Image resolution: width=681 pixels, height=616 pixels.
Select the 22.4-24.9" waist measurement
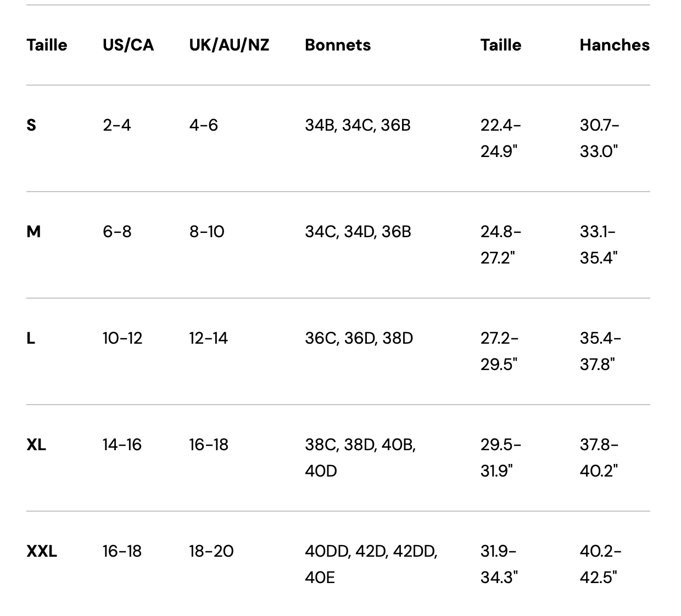(500, 138)
